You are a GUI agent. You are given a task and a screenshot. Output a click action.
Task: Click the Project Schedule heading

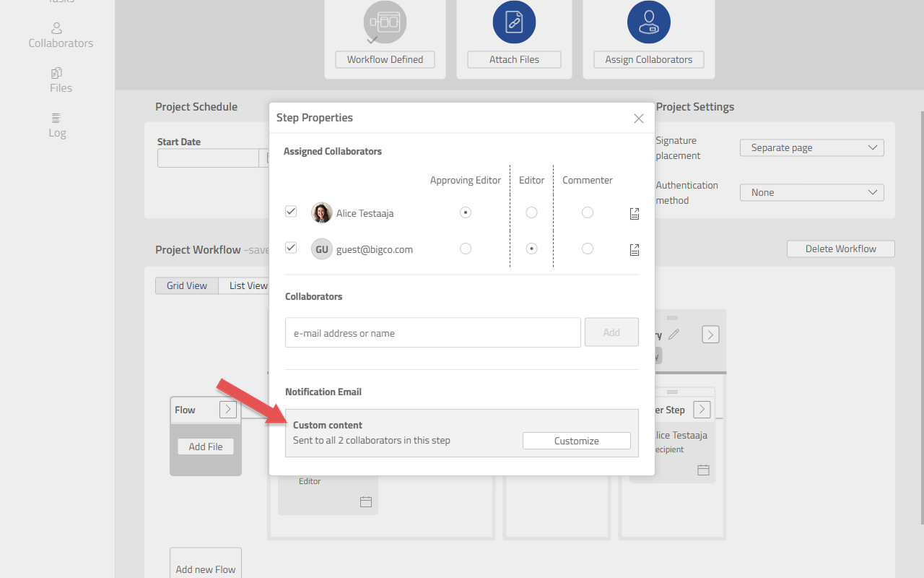tap(196, 106)
